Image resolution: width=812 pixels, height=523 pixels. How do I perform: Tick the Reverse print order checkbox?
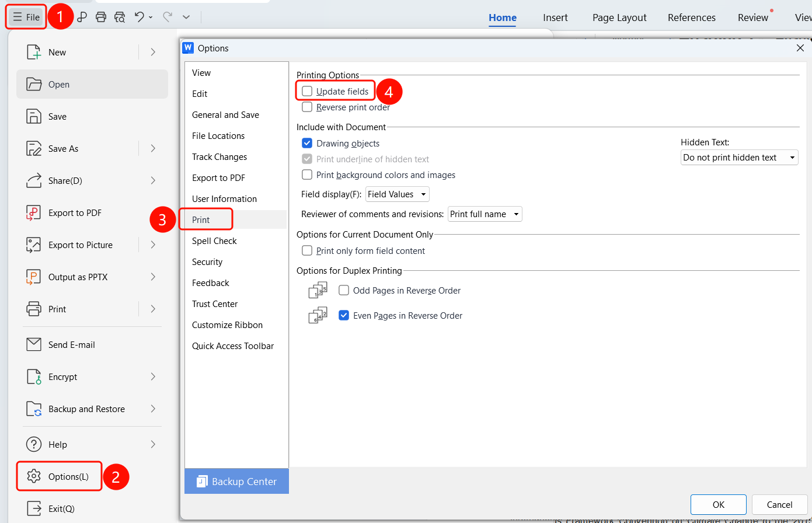click(307, 107)
